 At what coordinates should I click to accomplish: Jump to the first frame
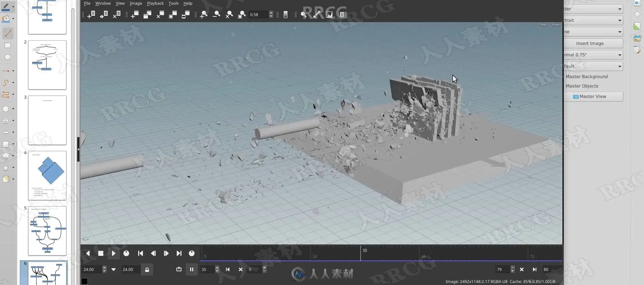click(x=141, y=253)
